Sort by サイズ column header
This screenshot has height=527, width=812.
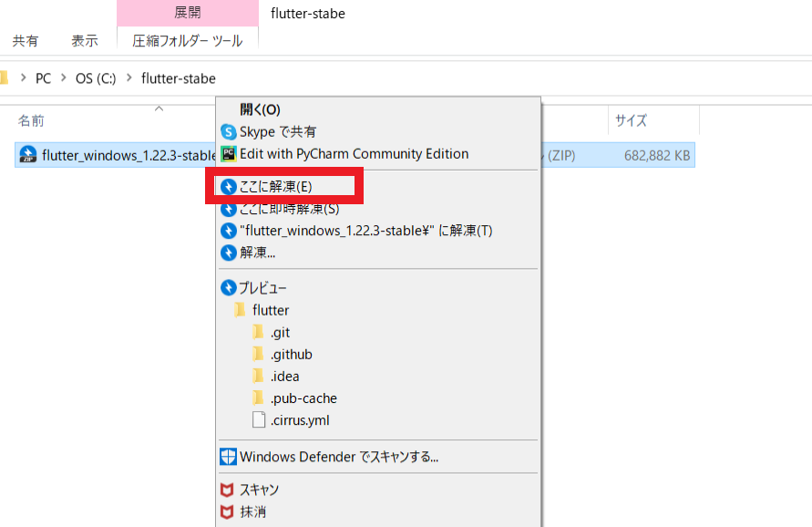(631, 120)
